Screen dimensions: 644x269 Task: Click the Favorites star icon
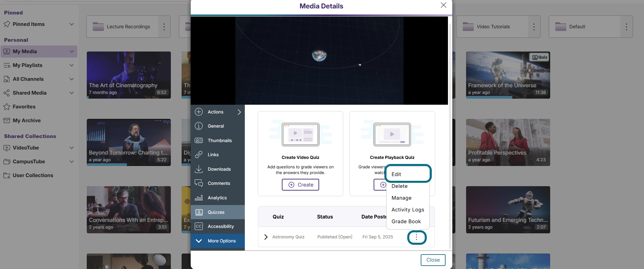tap(7, 107)
